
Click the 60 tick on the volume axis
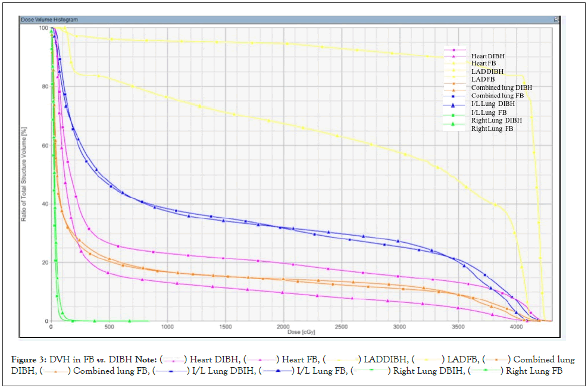tap(43, 145)
